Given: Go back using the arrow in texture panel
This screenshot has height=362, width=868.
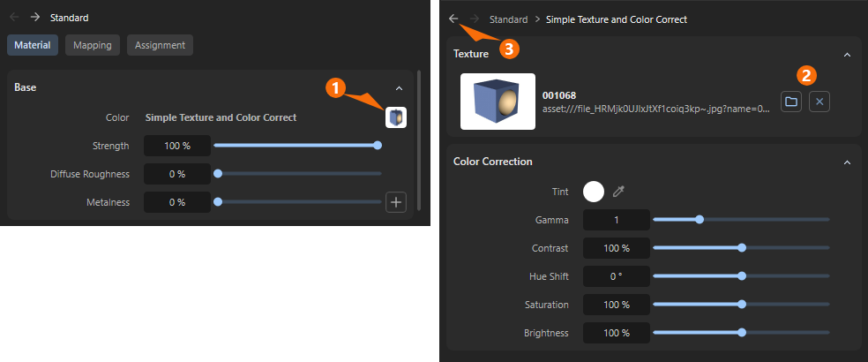Looking at the screenshot, I should point(453,19).
